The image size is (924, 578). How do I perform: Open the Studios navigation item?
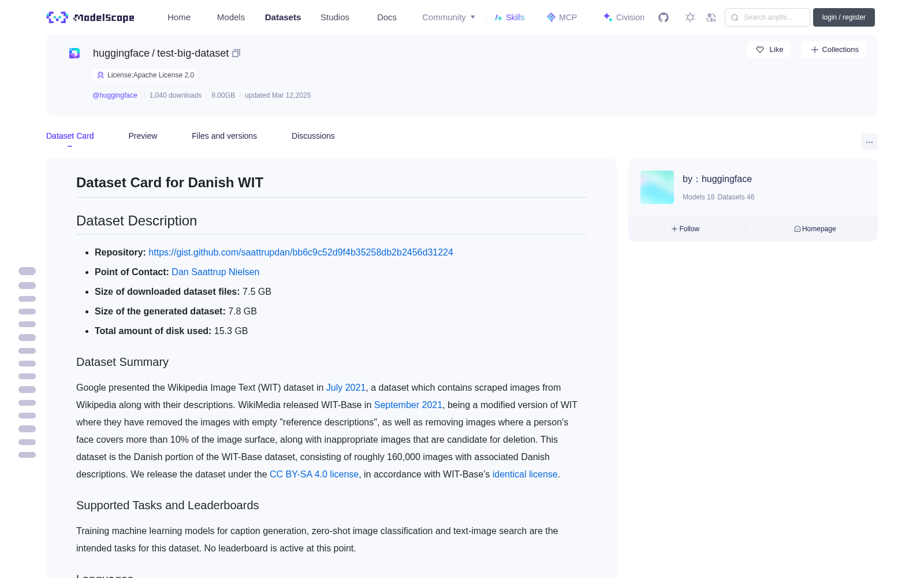click(x=335, y=17)
